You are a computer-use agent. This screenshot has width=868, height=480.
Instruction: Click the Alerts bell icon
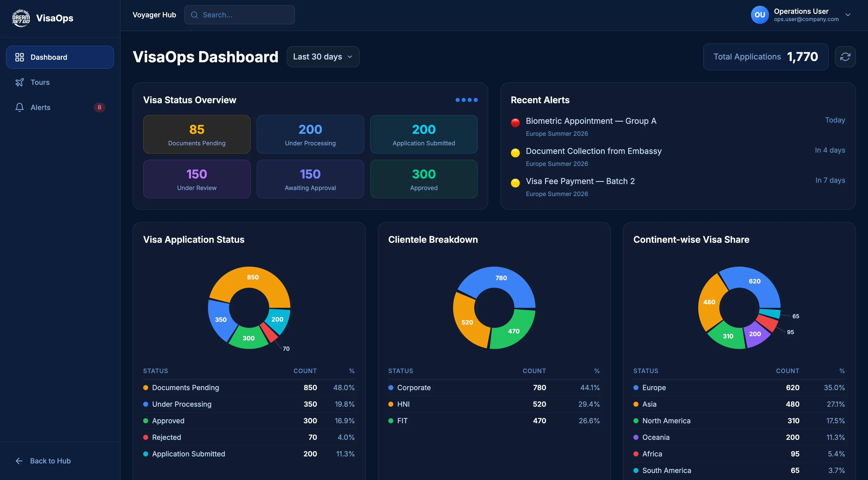pos(20,107)
